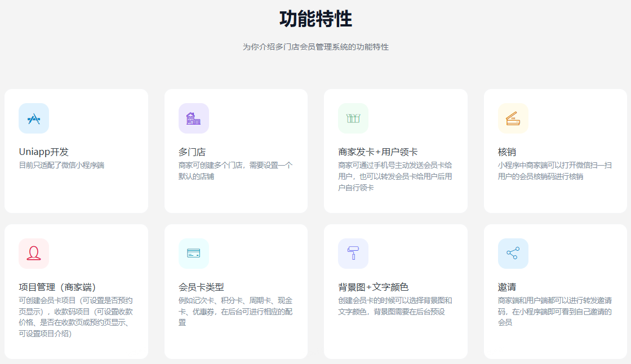Click the 商家发卡+用户领卡 title
This screenshot has width=631, height=364.
tap(377, 152)
